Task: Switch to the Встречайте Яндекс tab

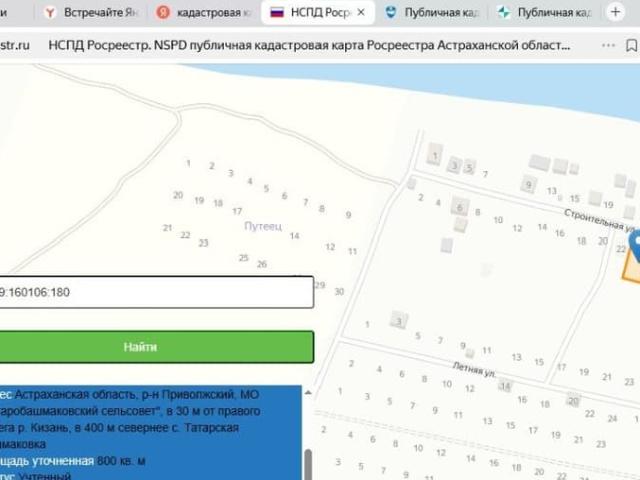Action: [91, 13]
